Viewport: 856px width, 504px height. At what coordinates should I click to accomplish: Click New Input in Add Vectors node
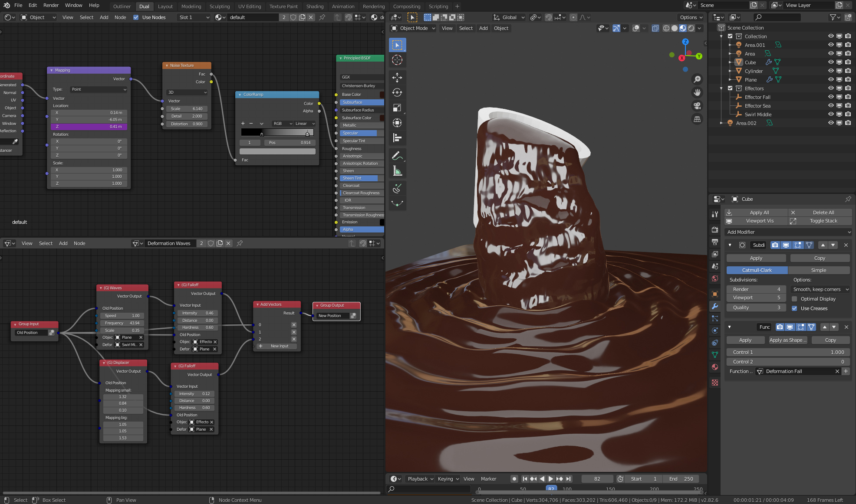coord(277,346)
